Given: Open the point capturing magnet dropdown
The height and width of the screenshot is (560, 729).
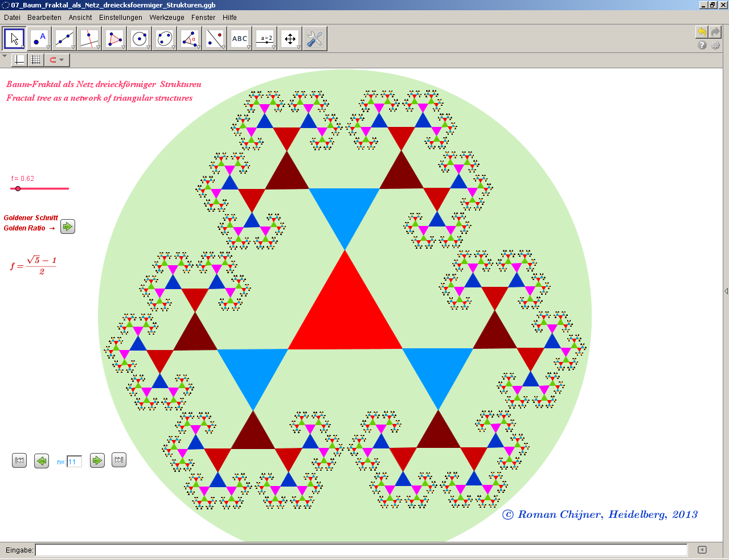Looking at the screenshot, I should pos(56,60).
